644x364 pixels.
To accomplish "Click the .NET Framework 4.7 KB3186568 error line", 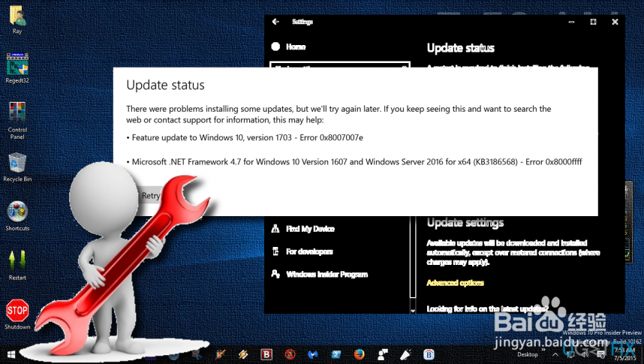I will (x=354, y=162).
